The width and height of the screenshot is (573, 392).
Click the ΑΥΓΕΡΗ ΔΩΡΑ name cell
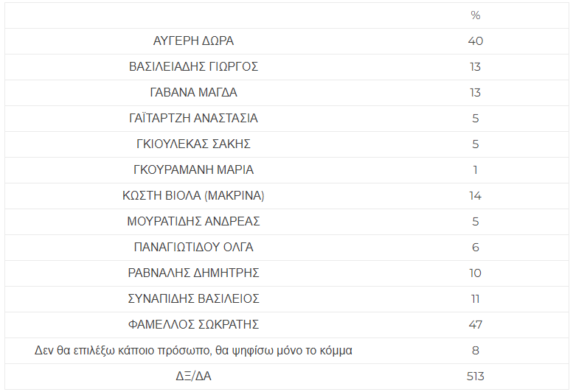tap(193, 41)
